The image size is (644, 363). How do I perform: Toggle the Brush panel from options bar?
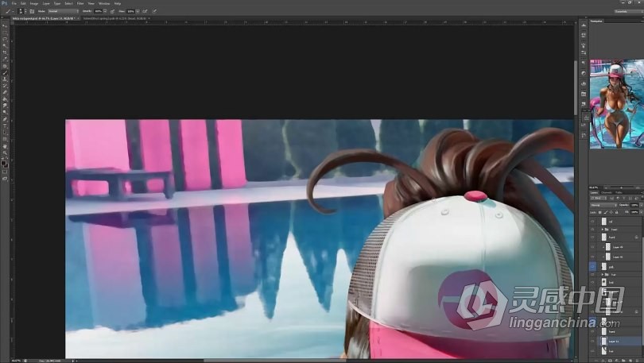pos(32,11)
